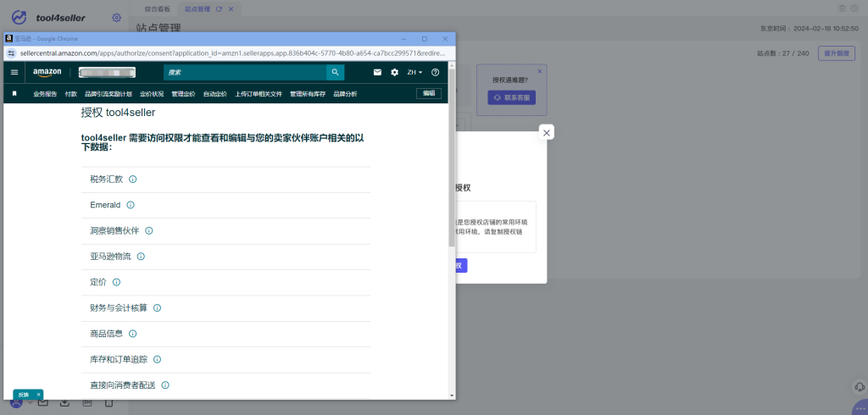Click the refresh icon on 站点管理 tab
868x415 pixels.
(220, 8)
